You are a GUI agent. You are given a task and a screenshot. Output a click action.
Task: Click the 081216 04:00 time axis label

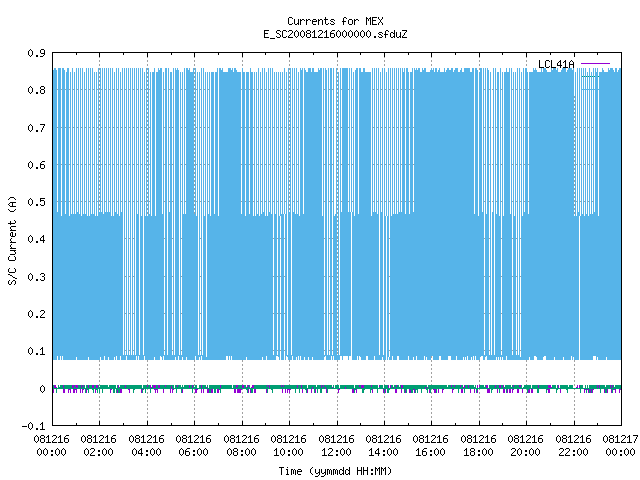[146, 446]
